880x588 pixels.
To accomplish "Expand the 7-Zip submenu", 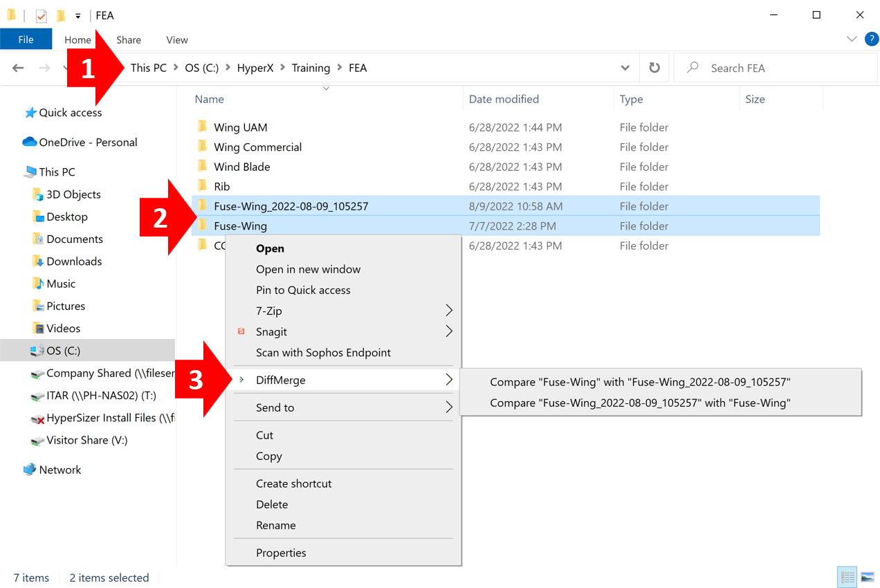I will coord(343,311).
